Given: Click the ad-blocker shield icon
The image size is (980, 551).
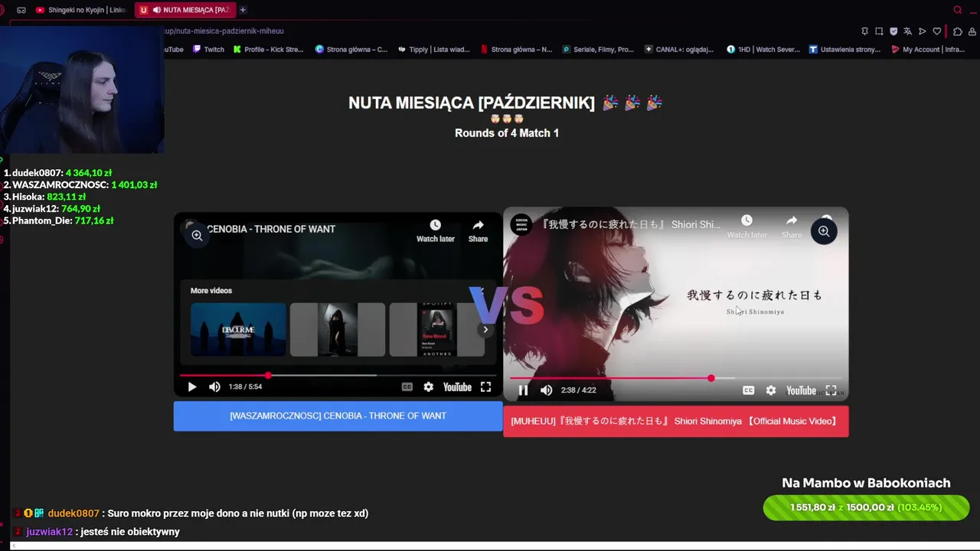Looking at the screenshot, I should point(893,31).
